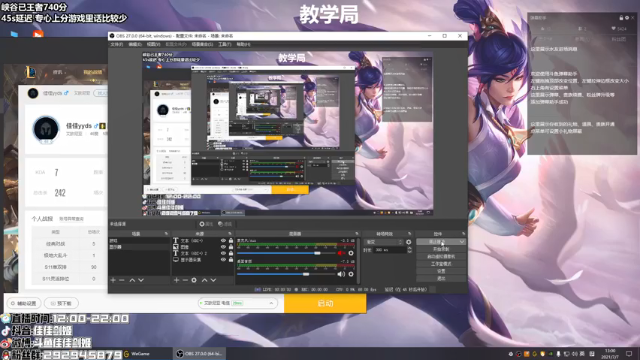Open OBS 设置 settings button
640x360 pixels.
(x=441, y=271)
